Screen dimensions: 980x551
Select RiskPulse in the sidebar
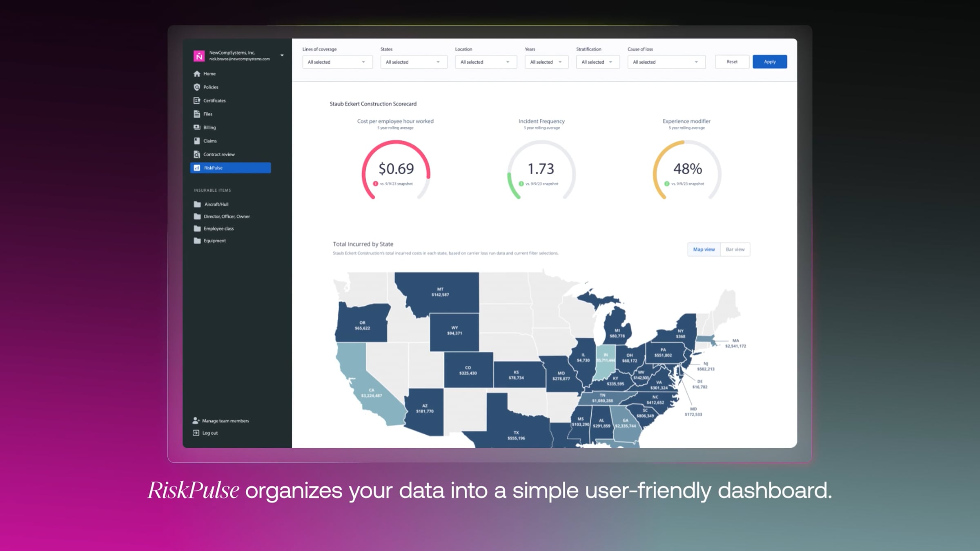tap(230, 168)
